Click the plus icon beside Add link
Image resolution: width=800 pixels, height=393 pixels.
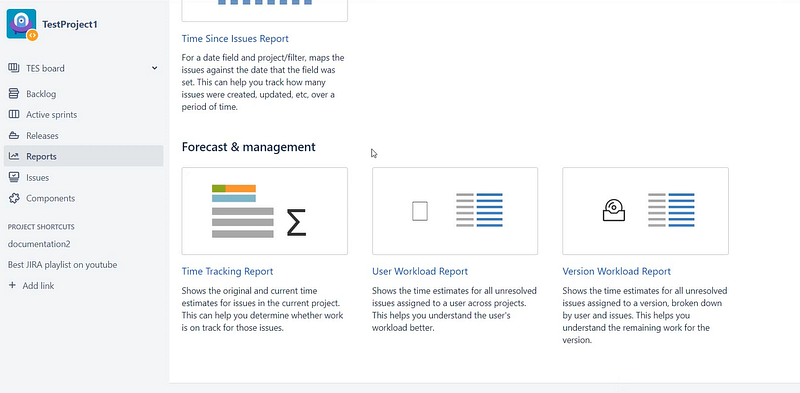tap(12, 286)
